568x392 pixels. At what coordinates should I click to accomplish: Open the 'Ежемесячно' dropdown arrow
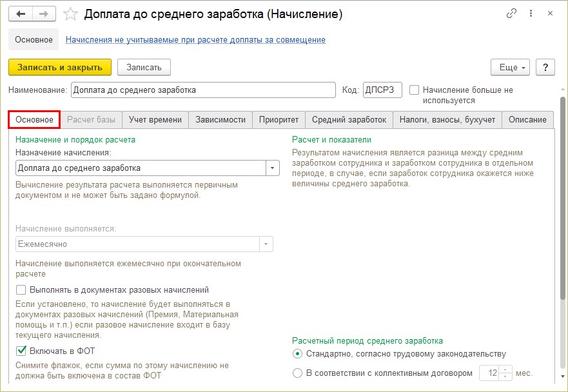tap(266, 244)
